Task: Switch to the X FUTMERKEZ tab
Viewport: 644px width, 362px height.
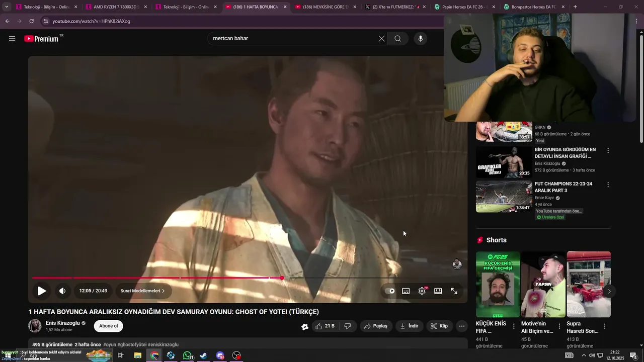Action: click(x=395, y=7)
